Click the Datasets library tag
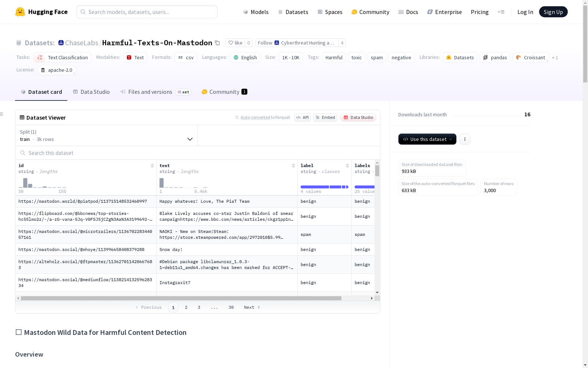The height and width of the screenshot is (368, 588). coord(460,57)
